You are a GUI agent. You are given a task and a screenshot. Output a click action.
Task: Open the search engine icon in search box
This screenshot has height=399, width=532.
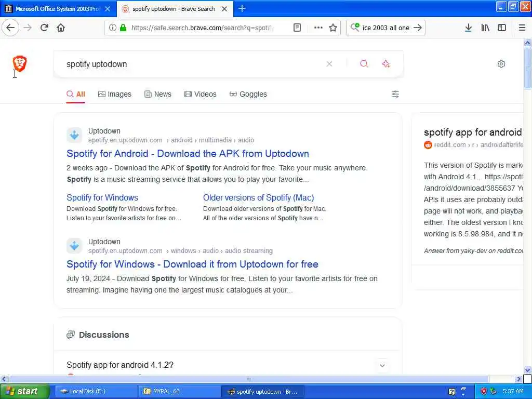pos(355,27)
